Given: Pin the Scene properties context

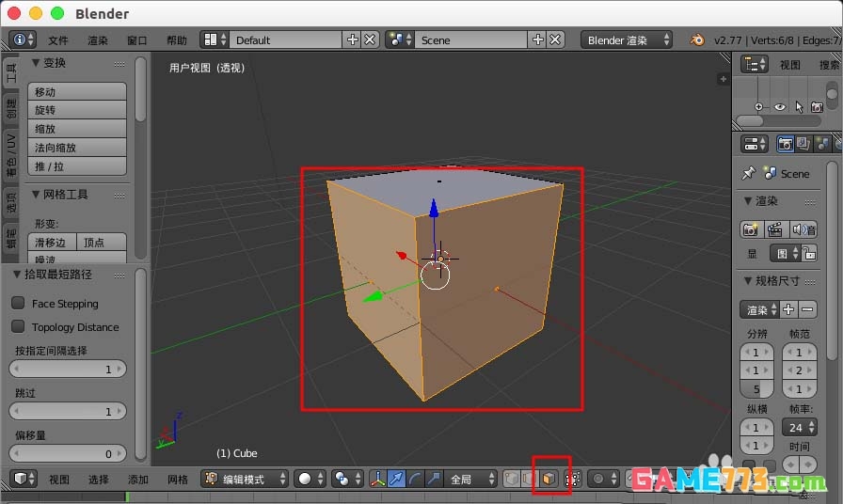Looking at the screenshot, I should point(748,173).
